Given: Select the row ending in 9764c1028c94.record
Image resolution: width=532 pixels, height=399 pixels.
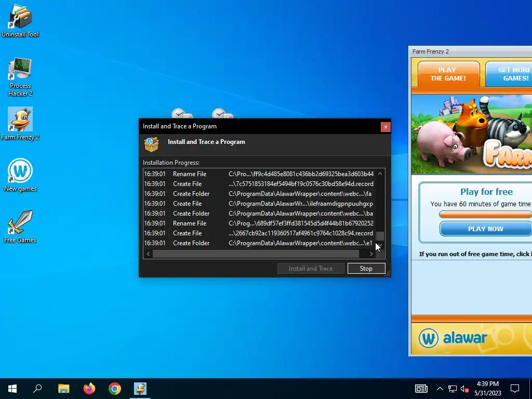Looking at the screenshot, I should coord(259,233).
